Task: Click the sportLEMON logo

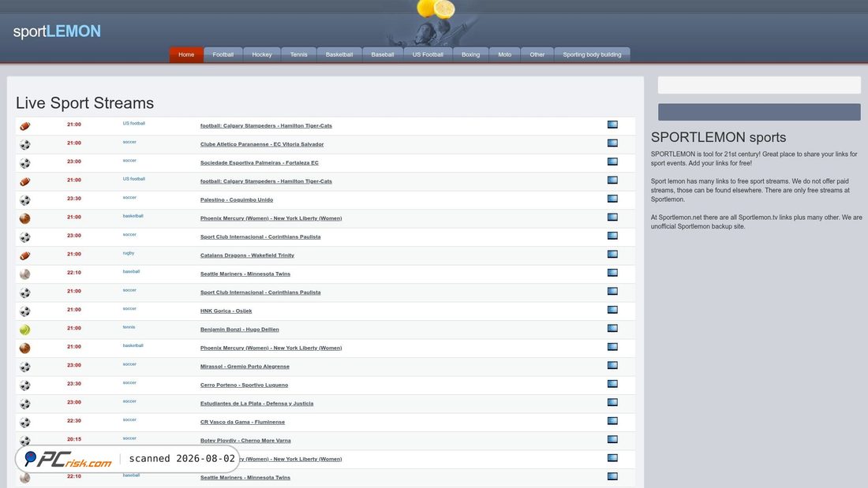Action: pos(57,32)
